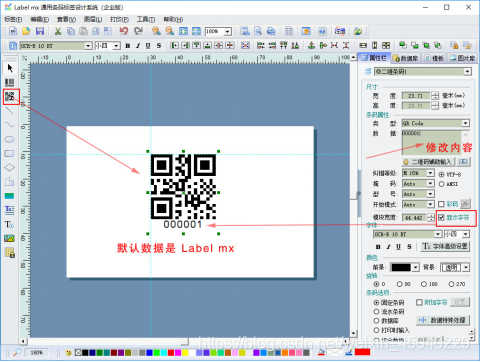This screenshot has height=362, width=480.
Task: Select the 流水条码 serial barcode radio option
Action: pos(377,312)
